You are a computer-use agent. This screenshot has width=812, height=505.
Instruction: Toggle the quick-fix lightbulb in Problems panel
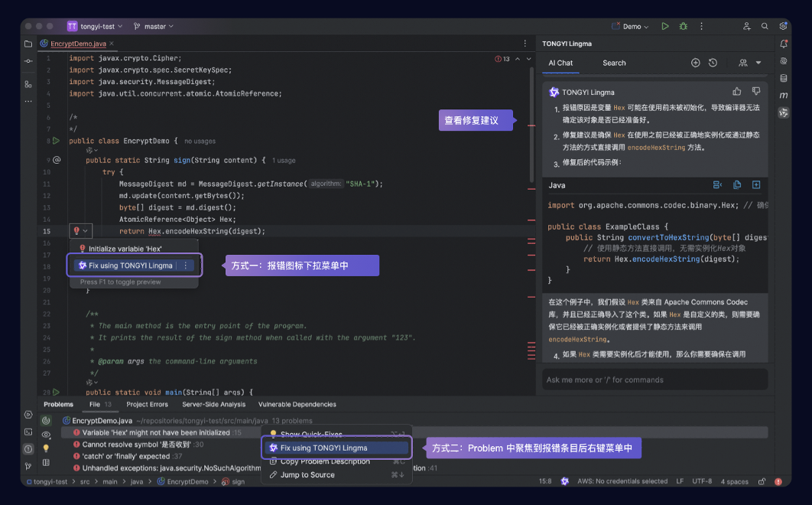pos(46,448)
